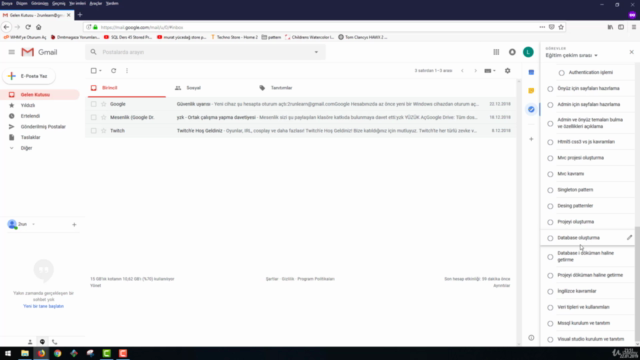Open the Hangouts conversations icon
Viewport: 640px width, 360px height.
[42, 342]
